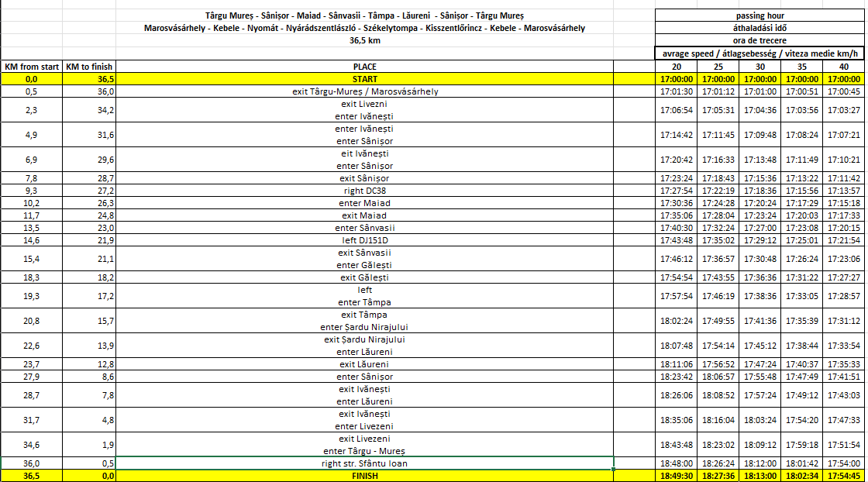Select the yellow START cell in PLACE column
Image resolution: width=868 pixels, height=482 pixels.
pyautogui.click(x=364, y=79)
